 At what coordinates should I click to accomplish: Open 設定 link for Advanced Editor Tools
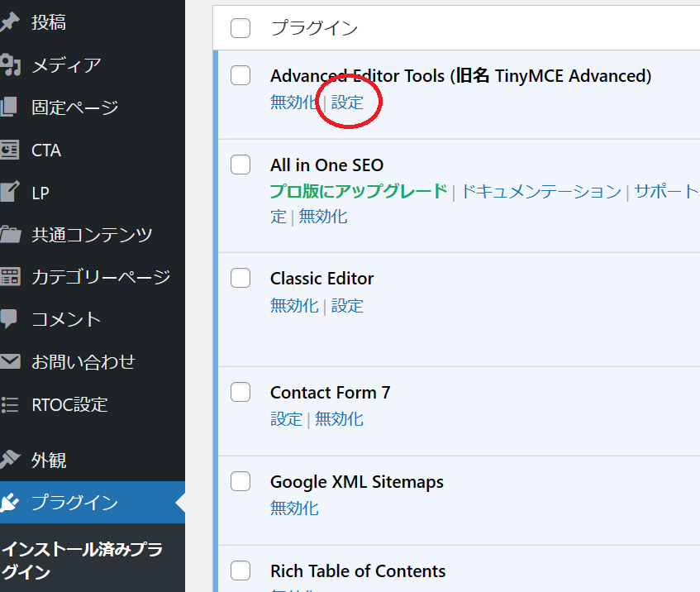[x=347, y=103]
